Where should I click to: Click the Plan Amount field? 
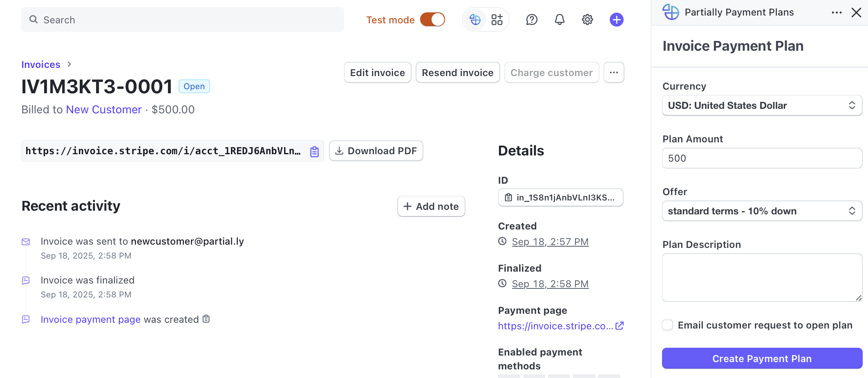click(762, 158)
